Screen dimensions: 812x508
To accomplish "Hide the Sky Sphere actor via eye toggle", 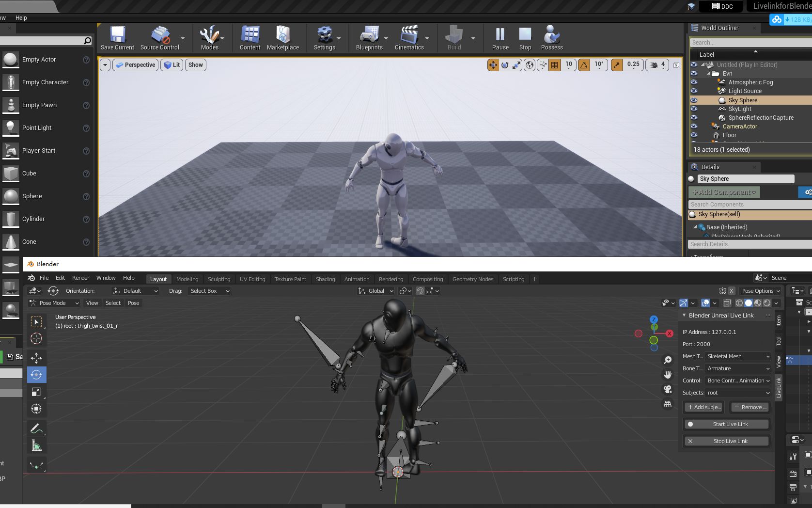I will (x=695, y=100).
